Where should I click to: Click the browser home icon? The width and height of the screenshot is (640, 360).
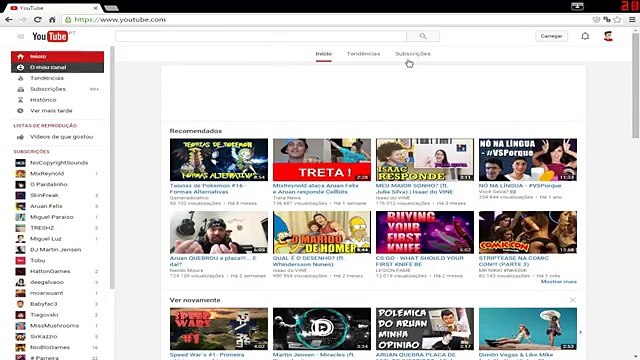coord(52,19)
